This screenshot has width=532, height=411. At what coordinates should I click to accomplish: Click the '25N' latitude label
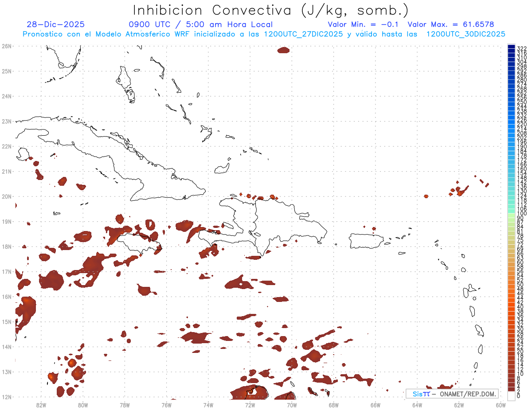coord(7,71)
